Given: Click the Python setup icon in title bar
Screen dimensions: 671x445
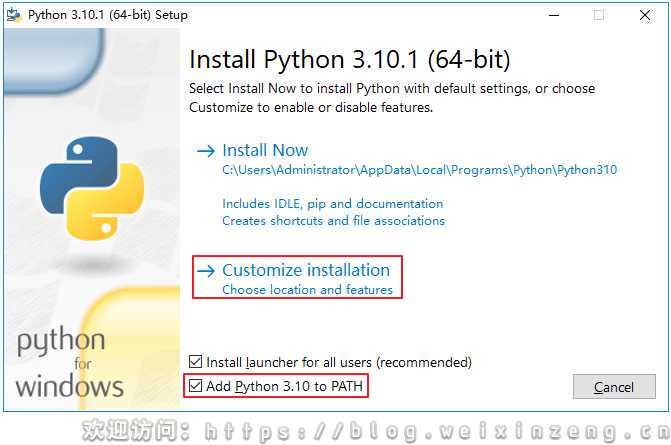Looking at the screenshot, I should [x=14, y=15].
